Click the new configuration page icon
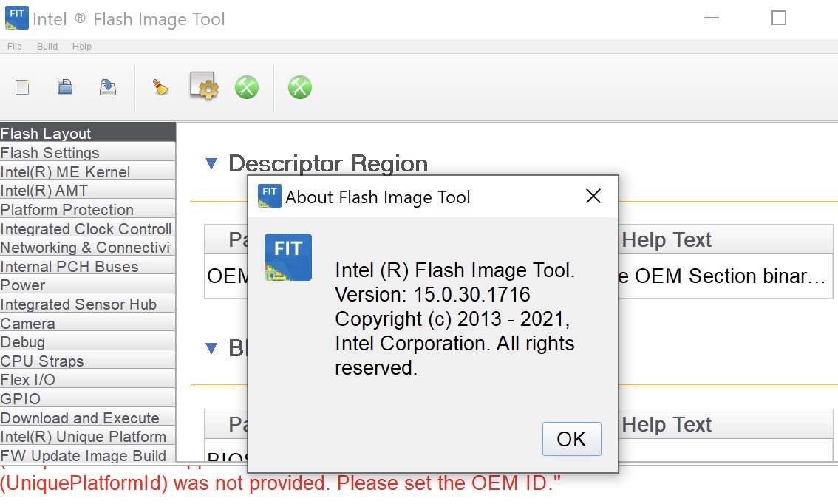 pos(22,87)
